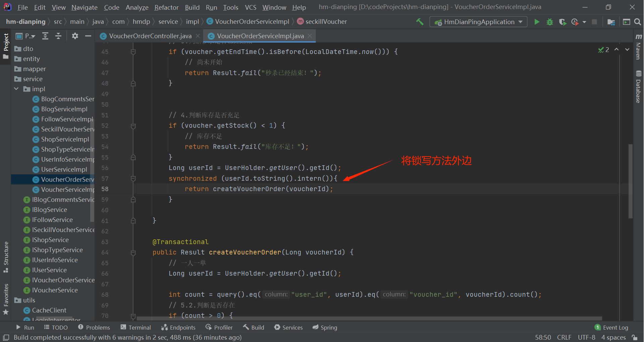Click 4 spaces indent setting
The height and width of the screenshot is (342, 644).
(613, 337)
